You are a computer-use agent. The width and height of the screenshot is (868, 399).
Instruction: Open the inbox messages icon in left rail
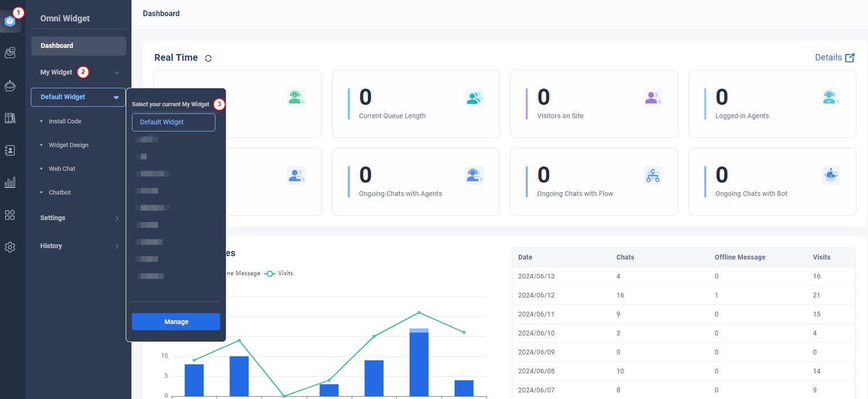pyautogui.click(x=10, y=53)
